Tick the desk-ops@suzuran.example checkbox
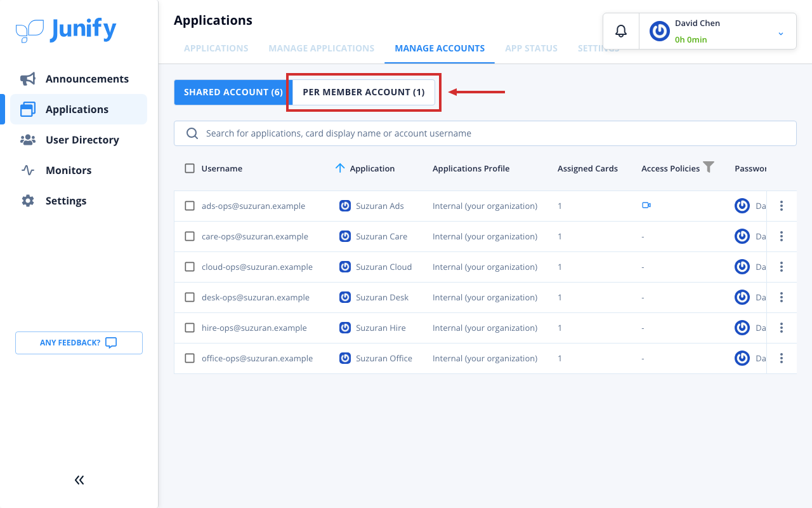Image resolution: width=812 pixels, height=508 pixels. tap(190, 297)
